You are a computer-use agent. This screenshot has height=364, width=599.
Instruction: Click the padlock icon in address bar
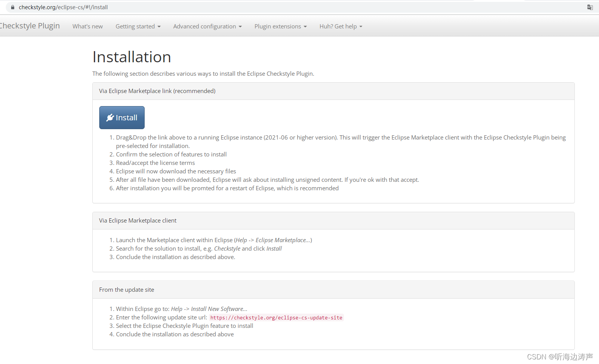(13, 7)
